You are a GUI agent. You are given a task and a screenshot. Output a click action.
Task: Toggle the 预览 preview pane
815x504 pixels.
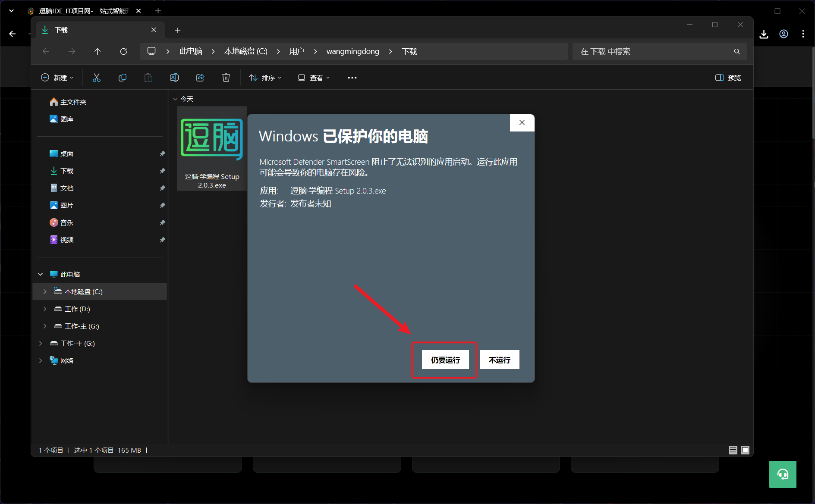coord(728,78)
